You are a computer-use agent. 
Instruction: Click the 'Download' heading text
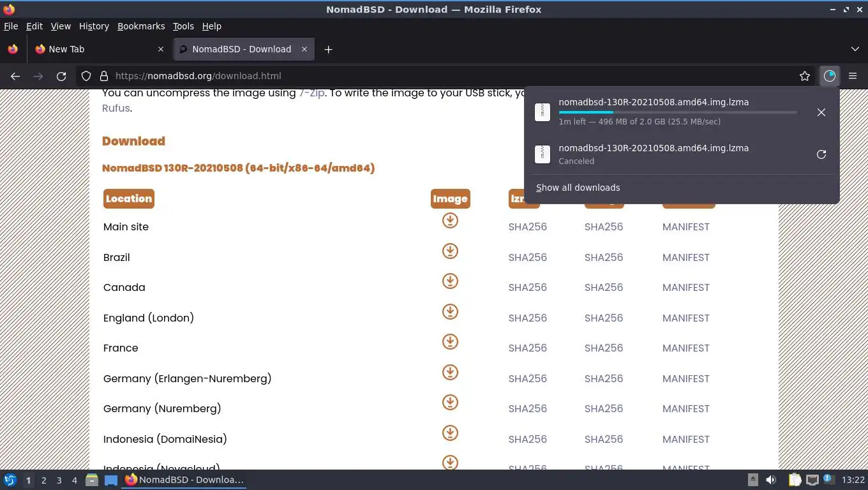(133, 141)
